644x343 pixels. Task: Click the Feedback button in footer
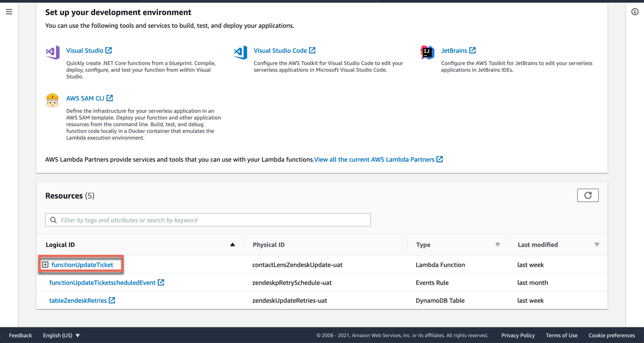(x=21, y=335)
